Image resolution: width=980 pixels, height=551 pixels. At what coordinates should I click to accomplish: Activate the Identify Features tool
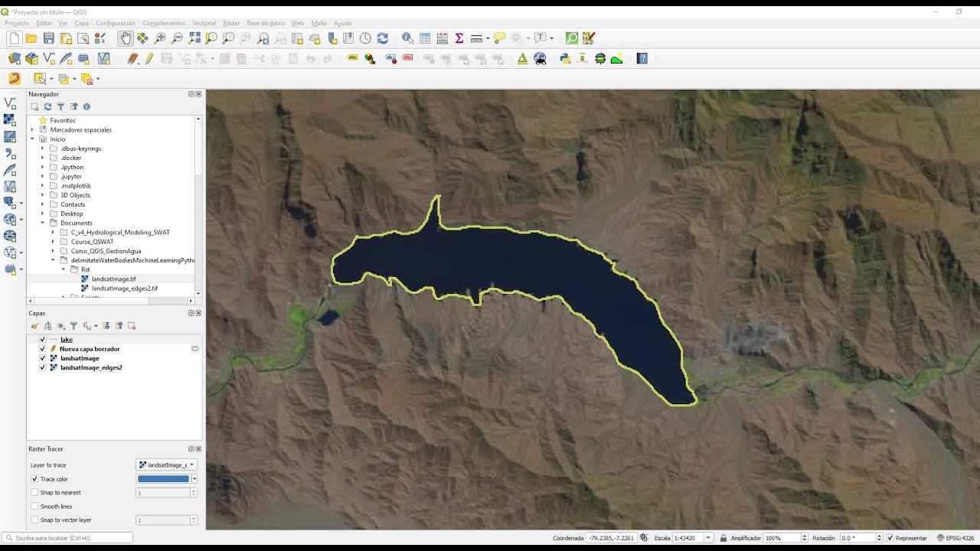coord(407,38)
